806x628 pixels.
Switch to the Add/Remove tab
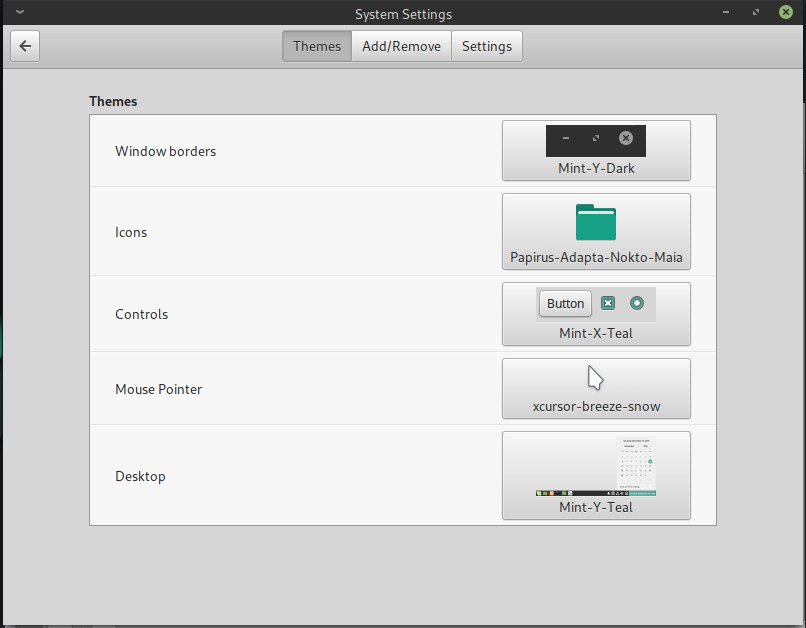click(x=401, y=45)
